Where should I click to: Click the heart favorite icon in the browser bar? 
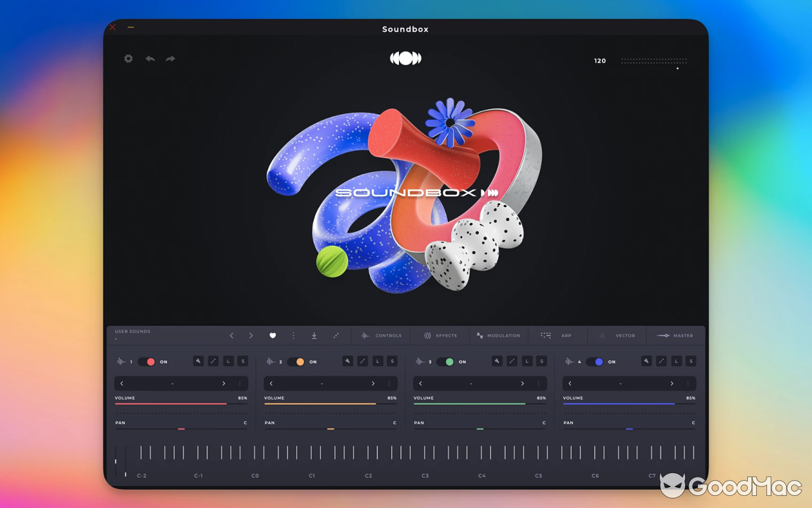pos(273,335)
